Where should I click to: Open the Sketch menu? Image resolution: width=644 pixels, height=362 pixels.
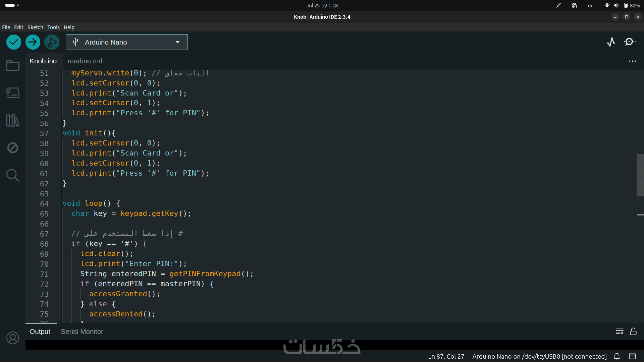click(35, 27)
